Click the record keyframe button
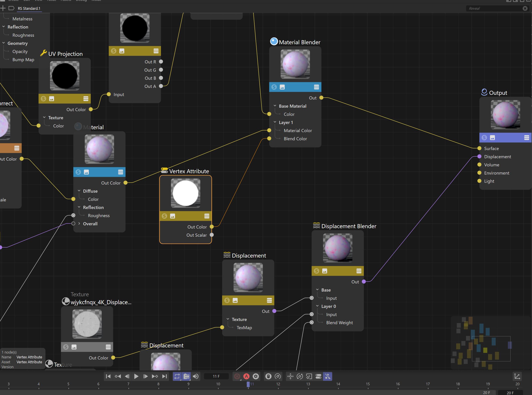532x395 pixels. 237,376
